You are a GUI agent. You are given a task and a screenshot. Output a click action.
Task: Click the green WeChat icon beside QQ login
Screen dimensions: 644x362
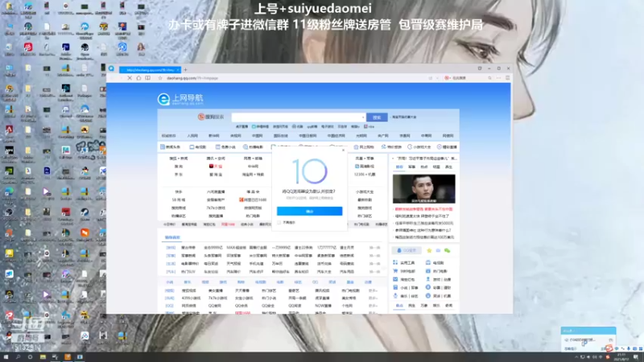coord(448,250)
